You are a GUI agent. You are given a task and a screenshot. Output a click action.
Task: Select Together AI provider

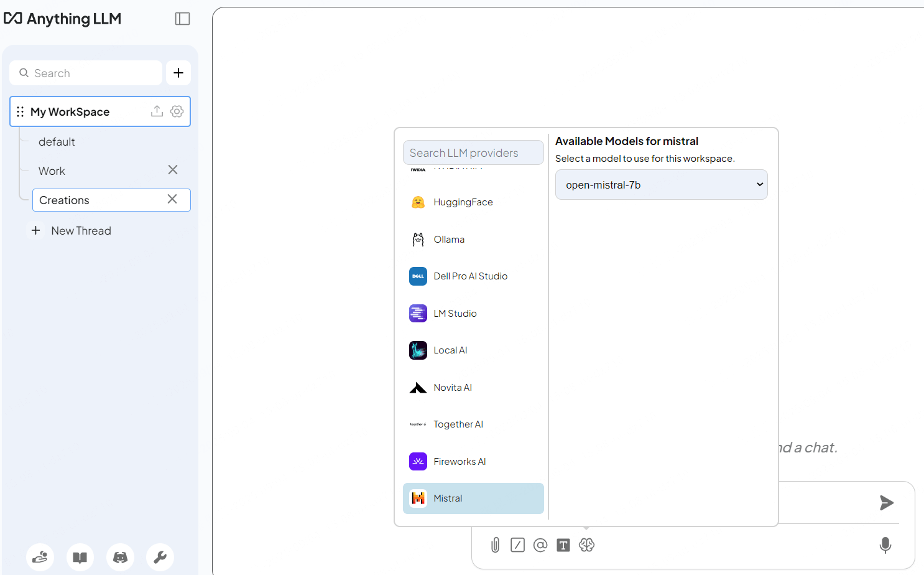point(473,424)
